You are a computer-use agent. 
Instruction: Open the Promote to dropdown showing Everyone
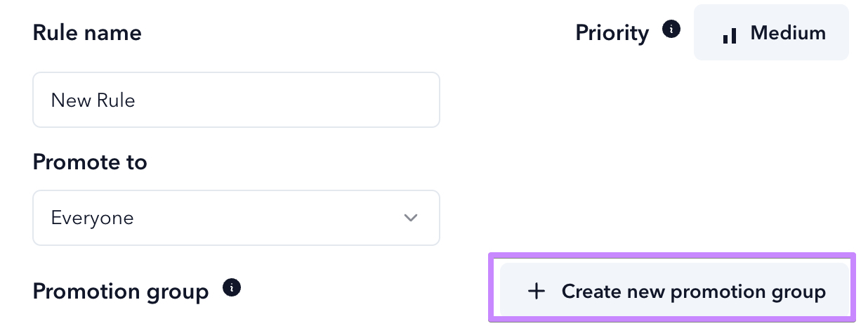(237, 218)
